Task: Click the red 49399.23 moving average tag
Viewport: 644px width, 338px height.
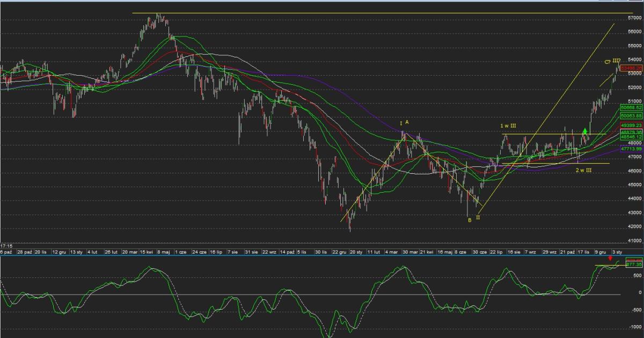Action: coord(631,125)
